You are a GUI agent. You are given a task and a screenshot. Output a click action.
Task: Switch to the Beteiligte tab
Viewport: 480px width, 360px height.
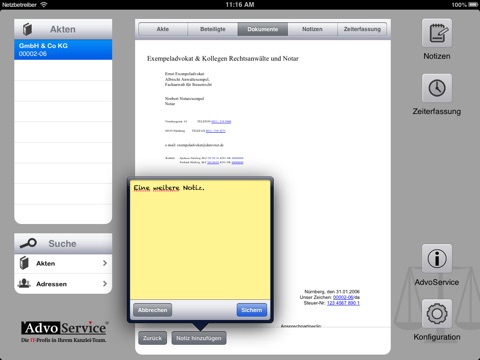[213, 29]
